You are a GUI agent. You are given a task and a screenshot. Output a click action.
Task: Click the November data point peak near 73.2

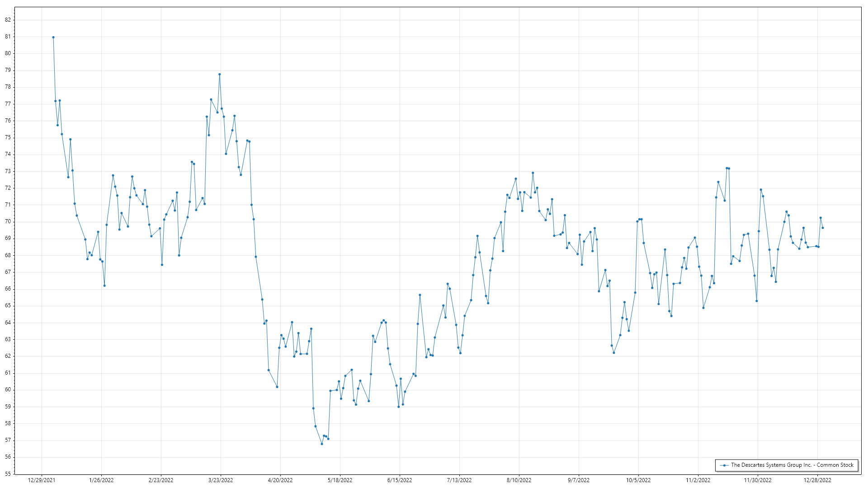pyautogui.click(x=726, y=168)
